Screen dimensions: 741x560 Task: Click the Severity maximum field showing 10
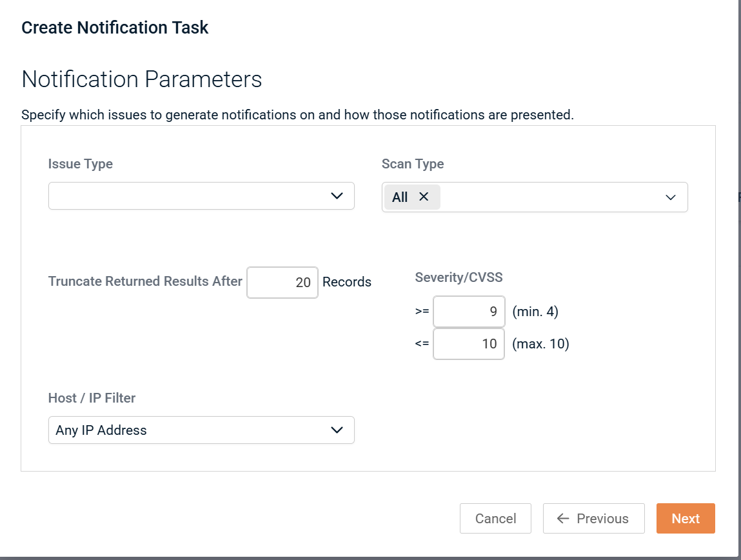(x=469, y=344)
